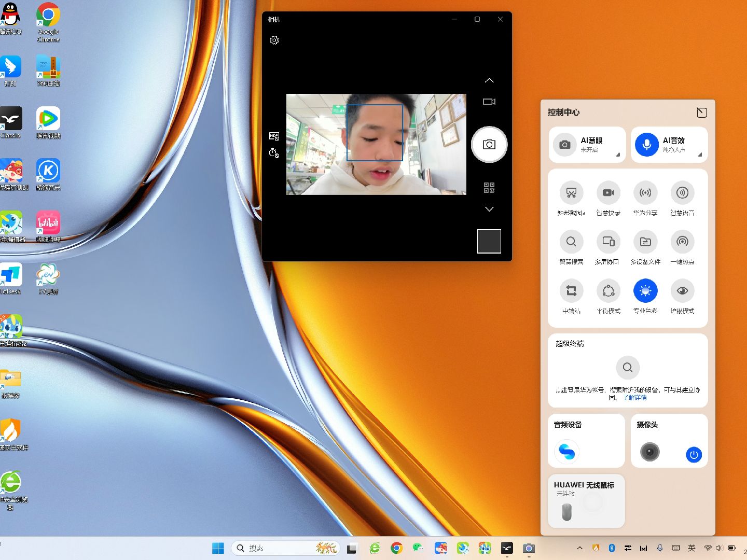
Task: Click the camera shutter button to take photo
Action: click(489, 145)
